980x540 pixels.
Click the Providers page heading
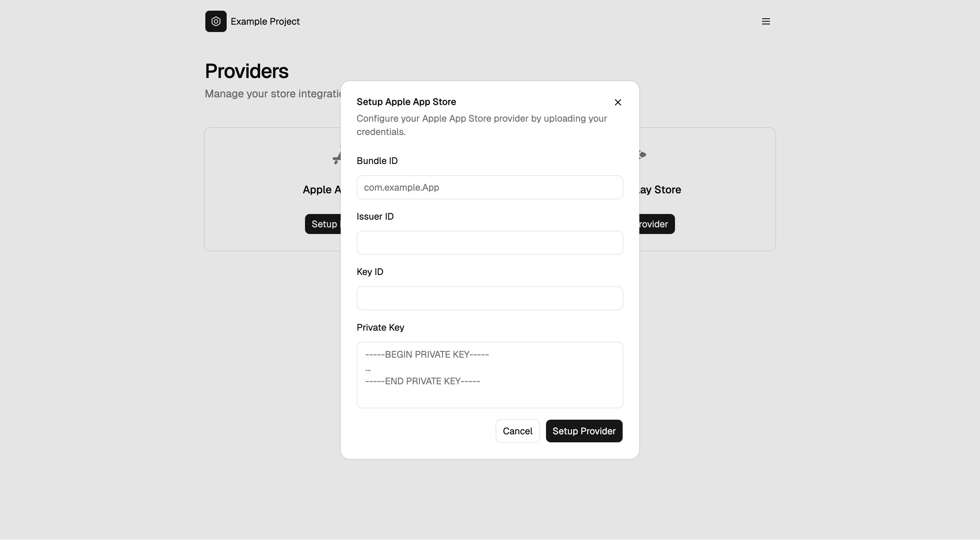pos(247,71)
